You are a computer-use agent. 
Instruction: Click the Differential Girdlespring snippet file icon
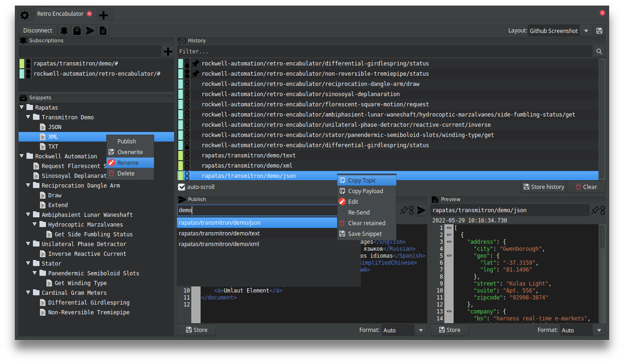[x=43, y=302]
